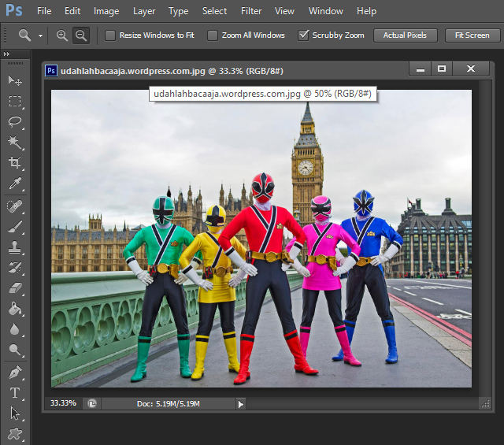Minimize the document window
The height and width of the screenshot is (445, 504).
pyautogui.click(x=420, y=69)
